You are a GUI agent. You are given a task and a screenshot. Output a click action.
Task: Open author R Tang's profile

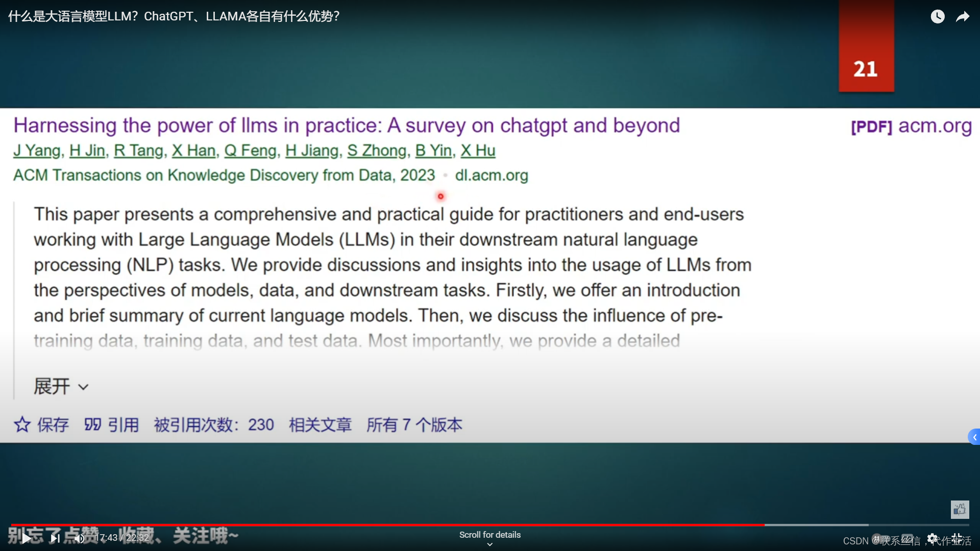138,151
